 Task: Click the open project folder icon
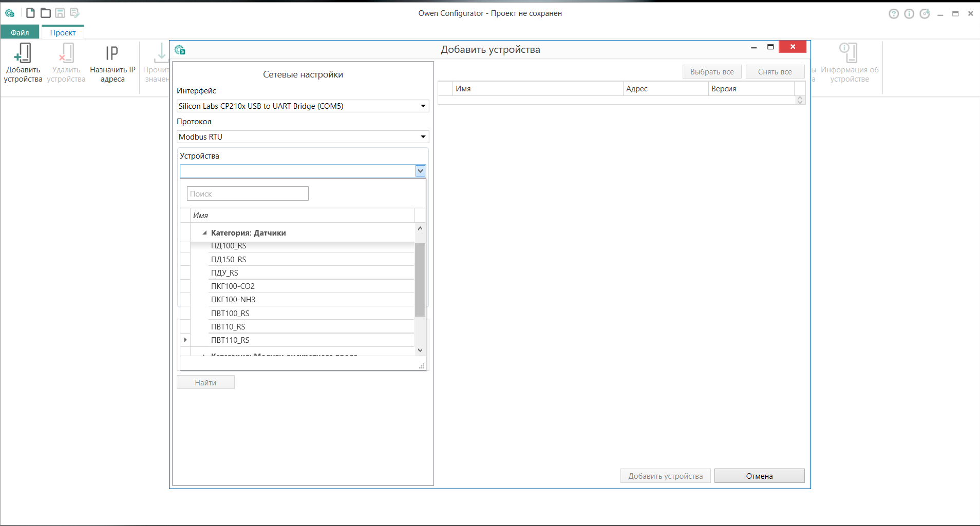[x=46, y=13]
